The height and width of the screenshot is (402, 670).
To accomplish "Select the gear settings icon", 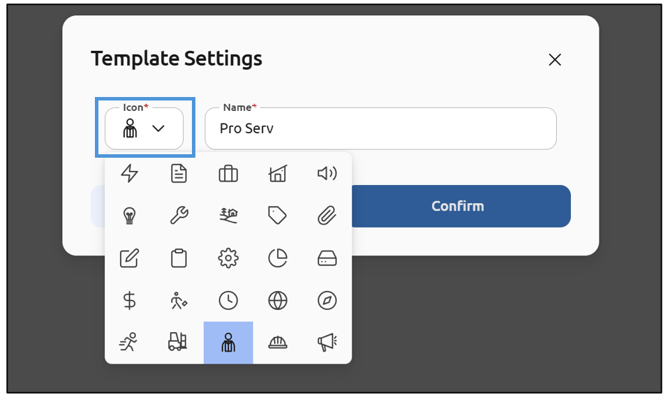I will coord(228,259).
